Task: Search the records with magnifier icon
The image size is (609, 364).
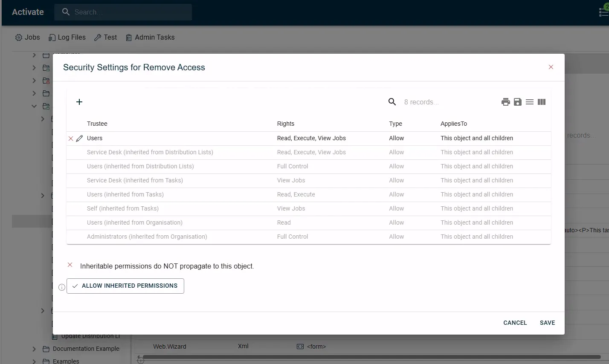Action: click(392, 102)
